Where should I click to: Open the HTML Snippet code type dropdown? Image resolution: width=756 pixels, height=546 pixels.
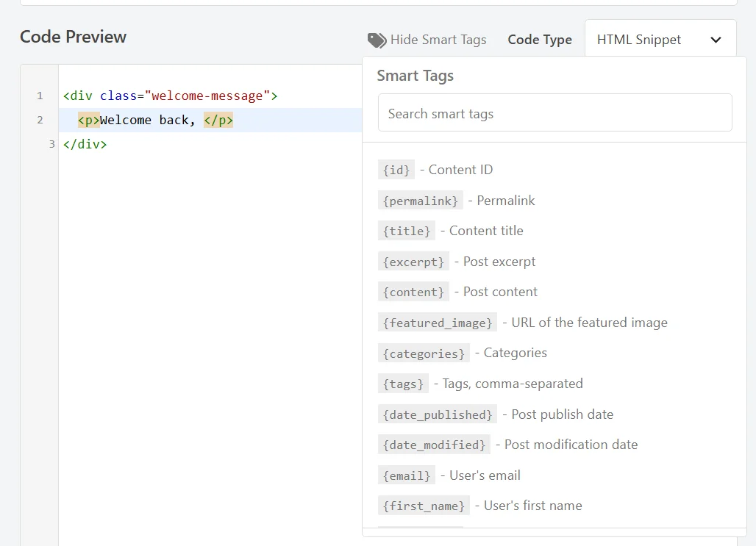click(x=660, y=40)
